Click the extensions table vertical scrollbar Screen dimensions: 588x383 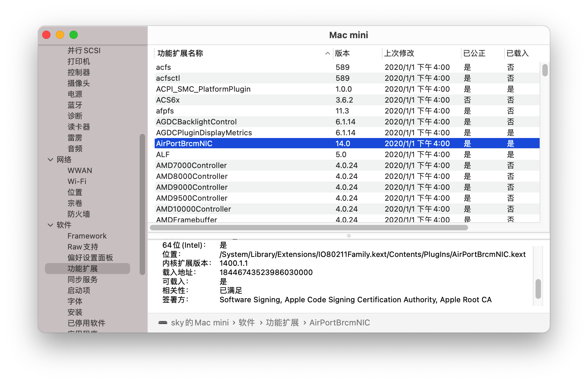[545, 70]
